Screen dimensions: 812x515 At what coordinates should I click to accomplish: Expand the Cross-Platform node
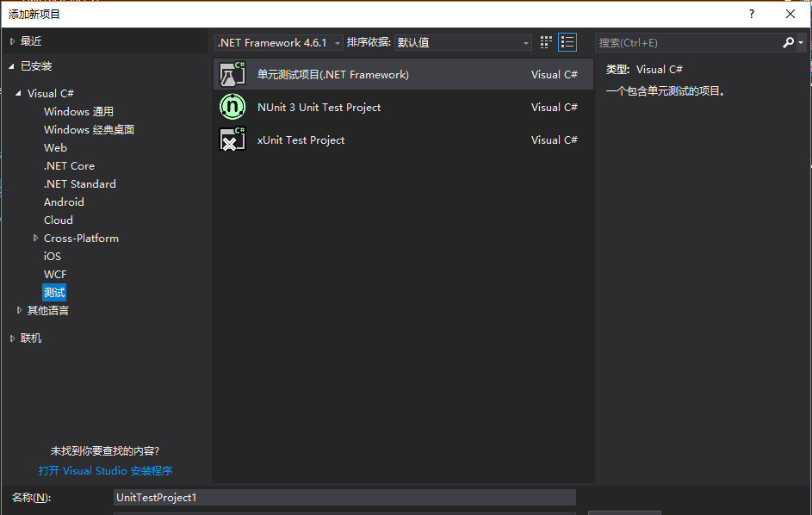coord(35,238)
